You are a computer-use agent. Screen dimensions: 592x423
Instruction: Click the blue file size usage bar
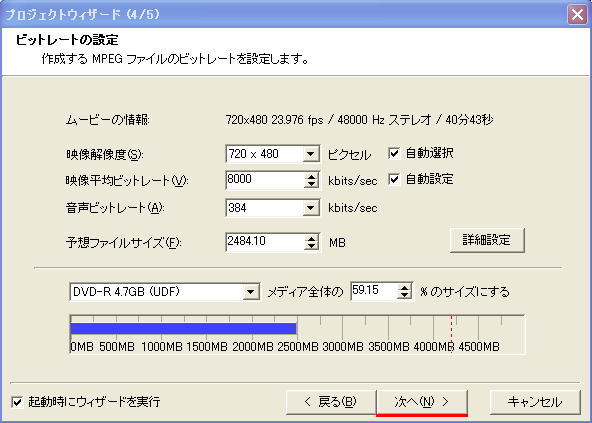(x=183, y=329)
